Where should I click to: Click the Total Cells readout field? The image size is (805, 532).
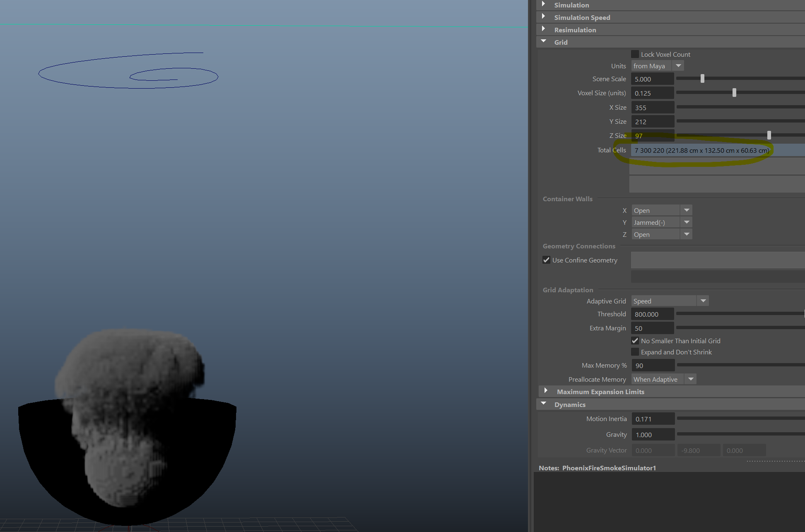[x=718, y=150]
